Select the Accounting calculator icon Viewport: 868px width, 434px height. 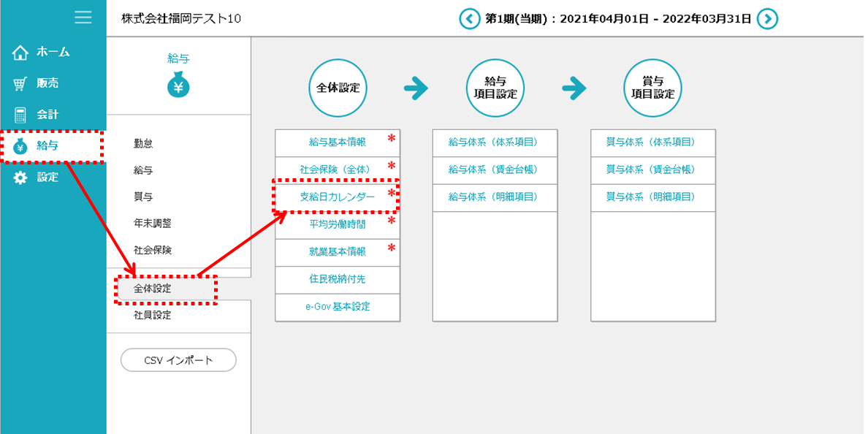[x=20, y=115]
